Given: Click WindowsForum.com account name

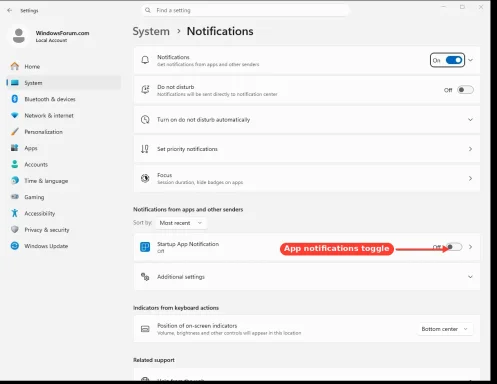Looking at the screenshot, I should (62, 33).
